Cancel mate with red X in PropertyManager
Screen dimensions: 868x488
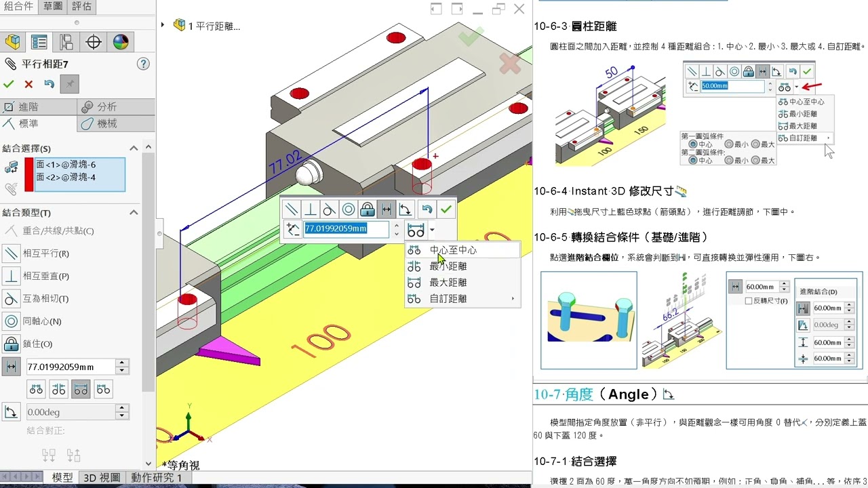(x=28, y=84)
